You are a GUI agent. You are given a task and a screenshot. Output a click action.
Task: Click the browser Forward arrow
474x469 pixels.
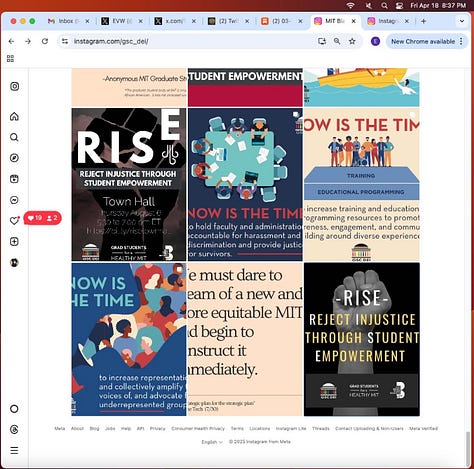tap(28, 41)
